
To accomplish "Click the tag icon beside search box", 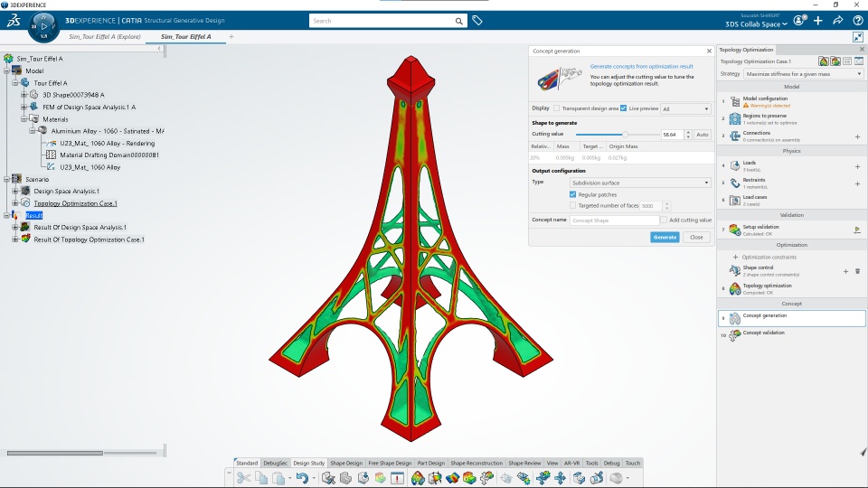I will pyautogui.click(x=477, y=21).
